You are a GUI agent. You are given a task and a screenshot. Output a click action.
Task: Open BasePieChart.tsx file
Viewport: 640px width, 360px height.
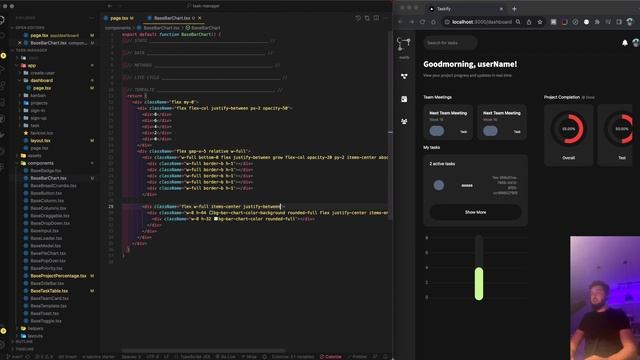48,253
